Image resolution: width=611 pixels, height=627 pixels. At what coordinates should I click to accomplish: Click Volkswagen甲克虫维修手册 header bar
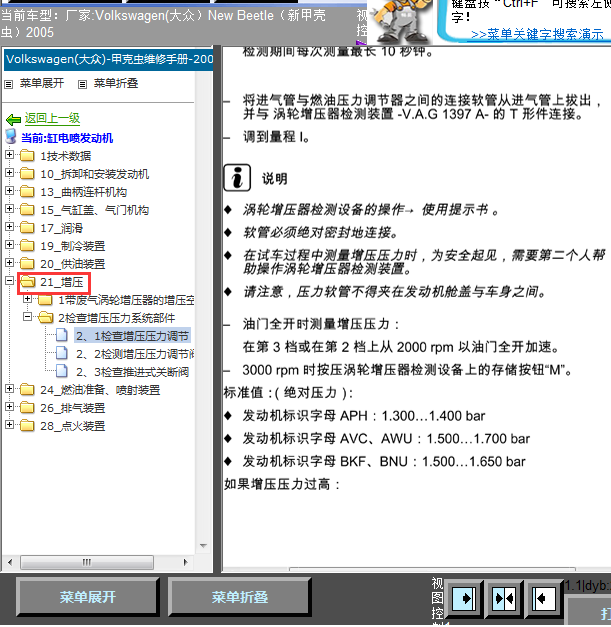point(108,59)
